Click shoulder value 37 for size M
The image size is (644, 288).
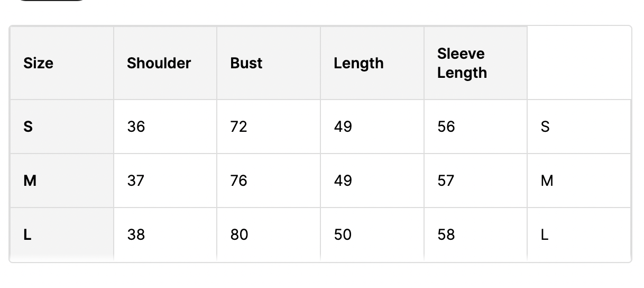136,181
